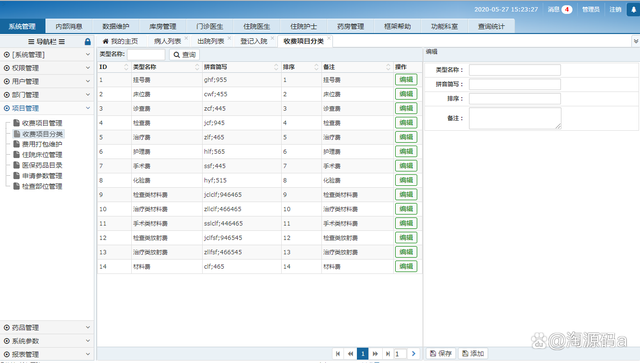Image resolution: width=640 pixels, height=363 pixels.
Task: Open the 内部消息 top menu
Action: click(69, 26)
